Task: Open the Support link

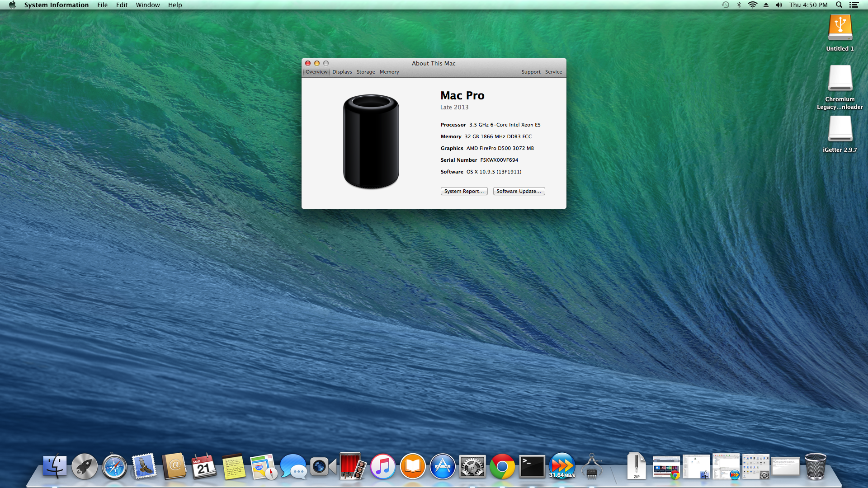Action: coord(530,72)
